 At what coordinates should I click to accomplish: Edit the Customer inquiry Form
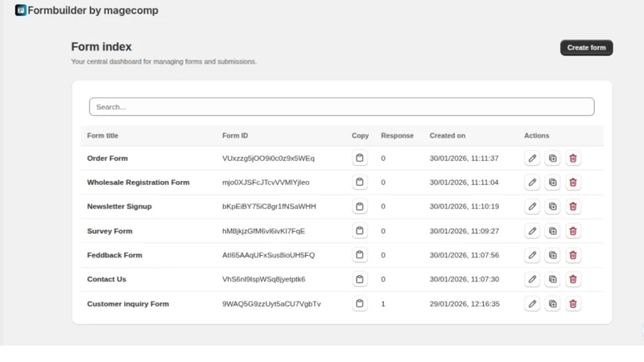tap(532, 304)
